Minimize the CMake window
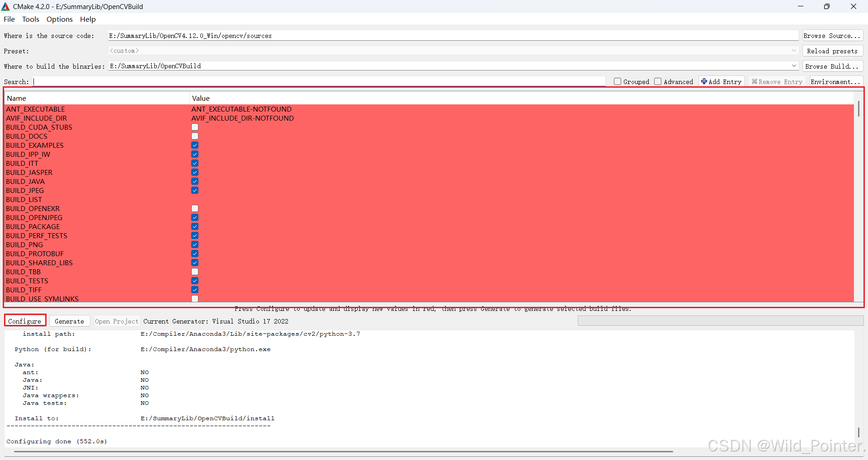Viewport: 868px width, 460px height. pos(800,6)
